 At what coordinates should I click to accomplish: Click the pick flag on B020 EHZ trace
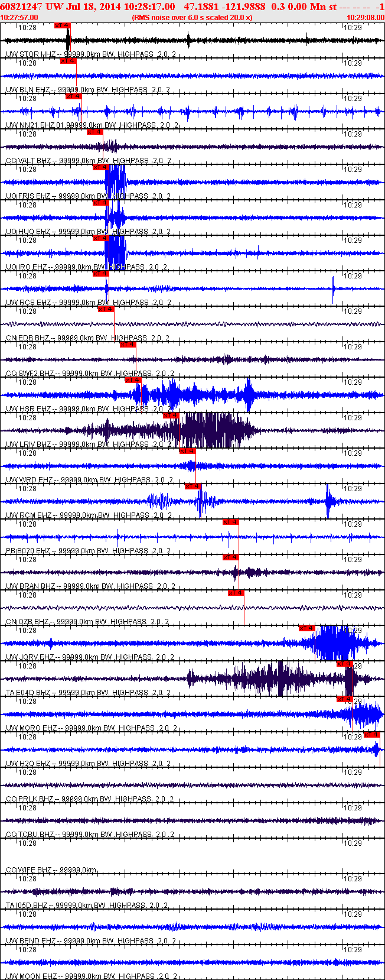[x=231, y=522]
